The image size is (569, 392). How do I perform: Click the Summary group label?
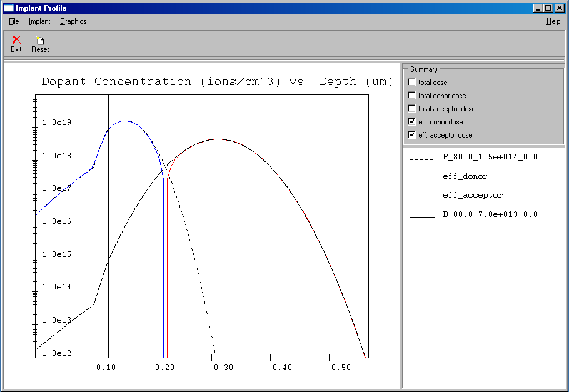click(x=423, y=69)
